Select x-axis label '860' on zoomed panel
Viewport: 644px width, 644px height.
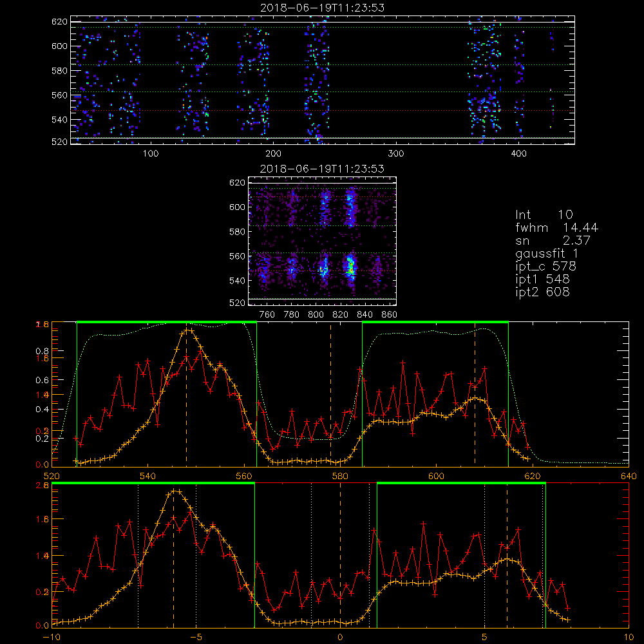point(390,315)
